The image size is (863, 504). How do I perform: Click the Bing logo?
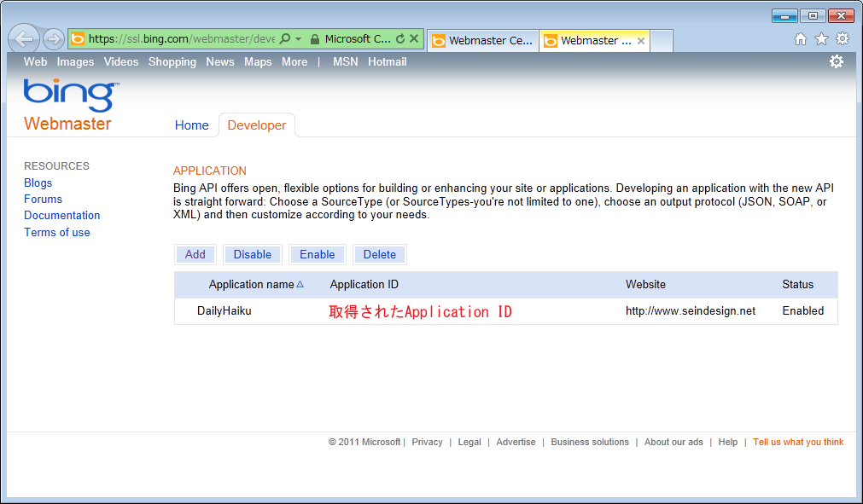coord(71,96)
